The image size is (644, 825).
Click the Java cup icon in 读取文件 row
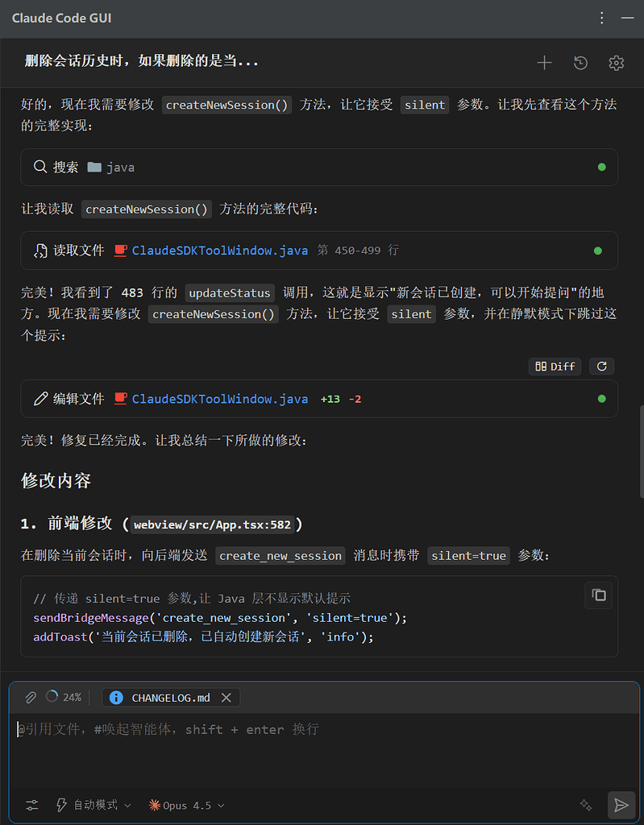click(121, 251)
